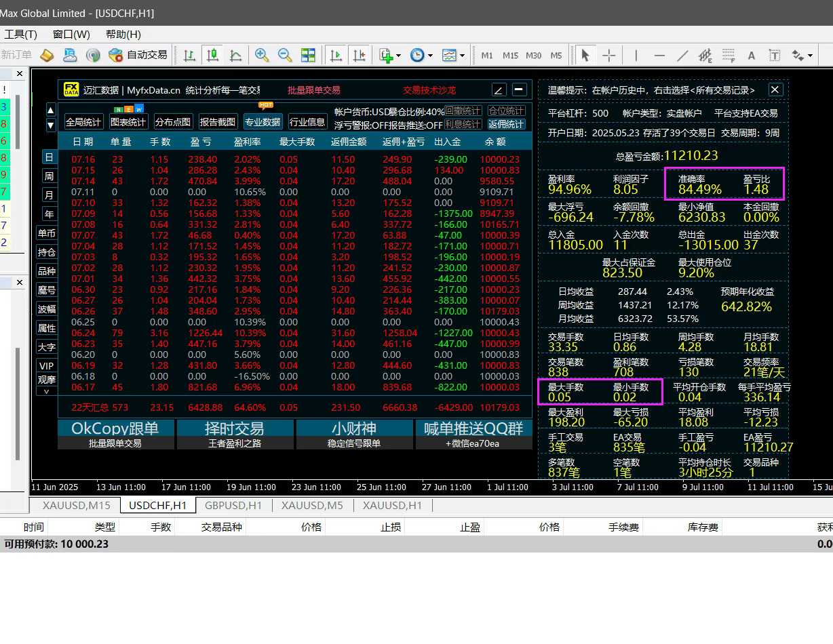Collapse the MyfxData panel with minus button
This screenshot has height=644, width=833.
[x=520, y=89]
